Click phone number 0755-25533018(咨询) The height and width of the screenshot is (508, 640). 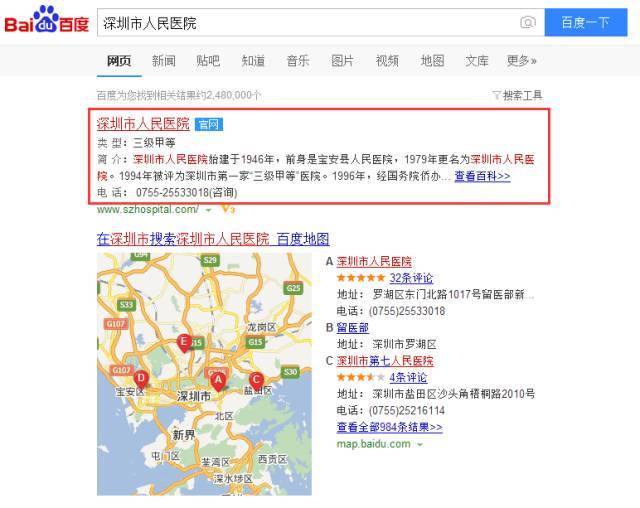[187, 193]
